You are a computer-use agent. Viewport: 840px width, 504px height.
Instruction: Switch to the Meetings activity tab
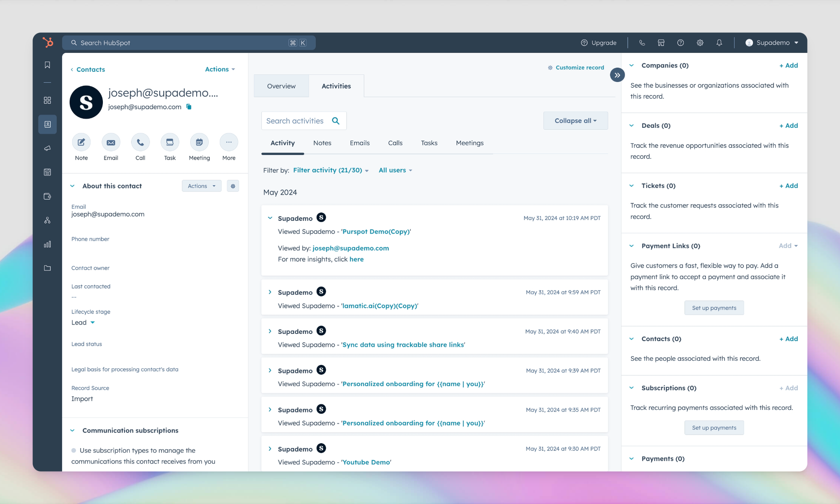tap(470, 143)
